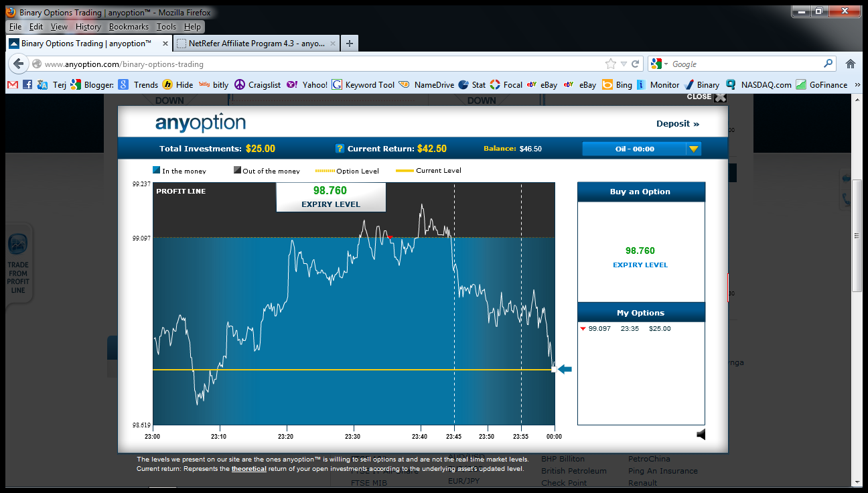Viewport: 868px width, 493px height.
Task: Click the browser back arrow button
Action: coord(18,64)
